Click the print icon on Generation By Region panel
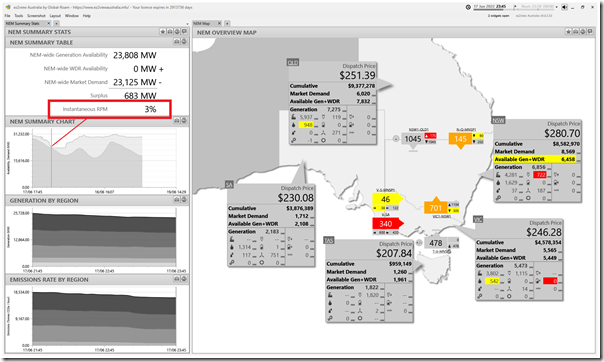 click(x=177, y=200)
